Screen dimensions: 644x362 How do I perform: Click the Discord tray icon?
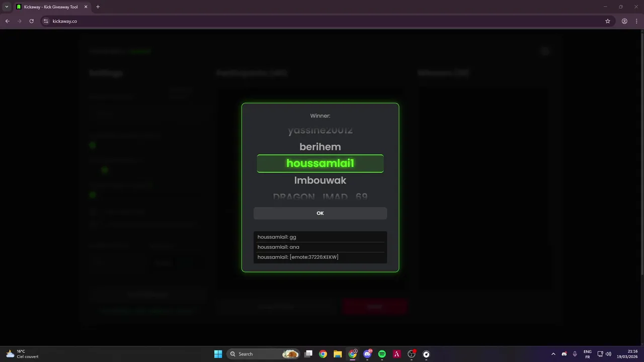click(564, 354)
